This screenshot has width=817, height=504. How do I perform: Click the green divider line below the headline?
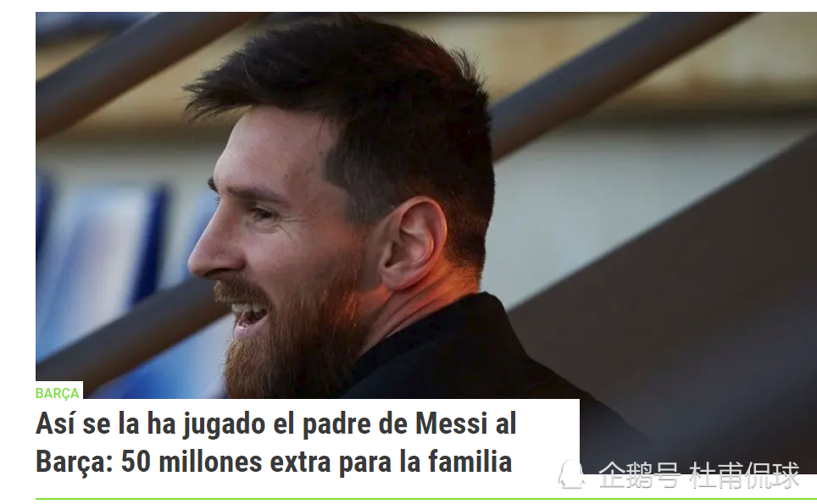pyautogui.click(x=426, y=499)
